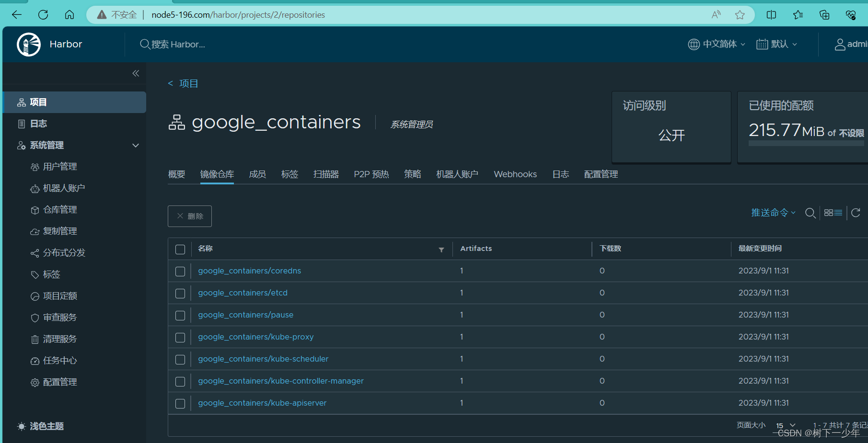
Task: Reload the page with browser refresh icon
Action: point(43,15)
